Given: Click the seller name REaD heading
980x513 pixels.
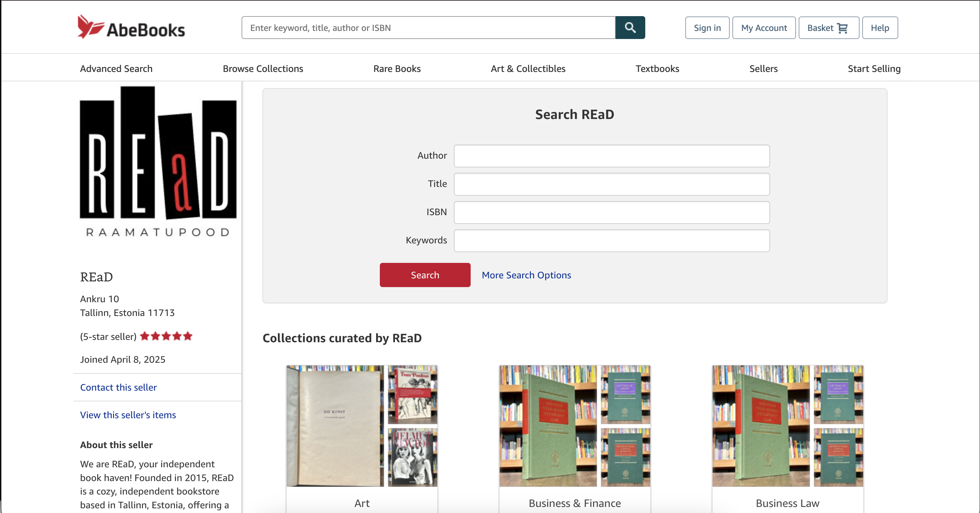Looking at the screenshot, I should (96, 277).
